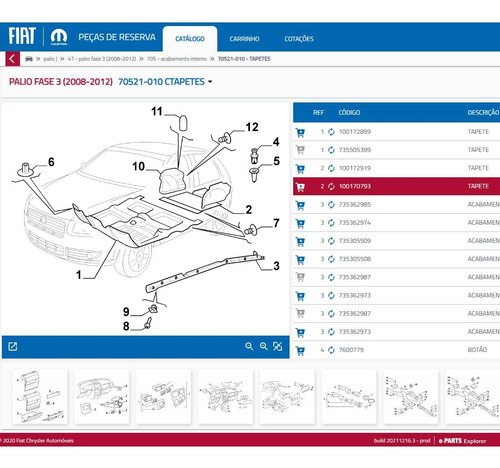Click the car icon in breadcrumb
Screen dimensions: 500x468
click(29, 59)
